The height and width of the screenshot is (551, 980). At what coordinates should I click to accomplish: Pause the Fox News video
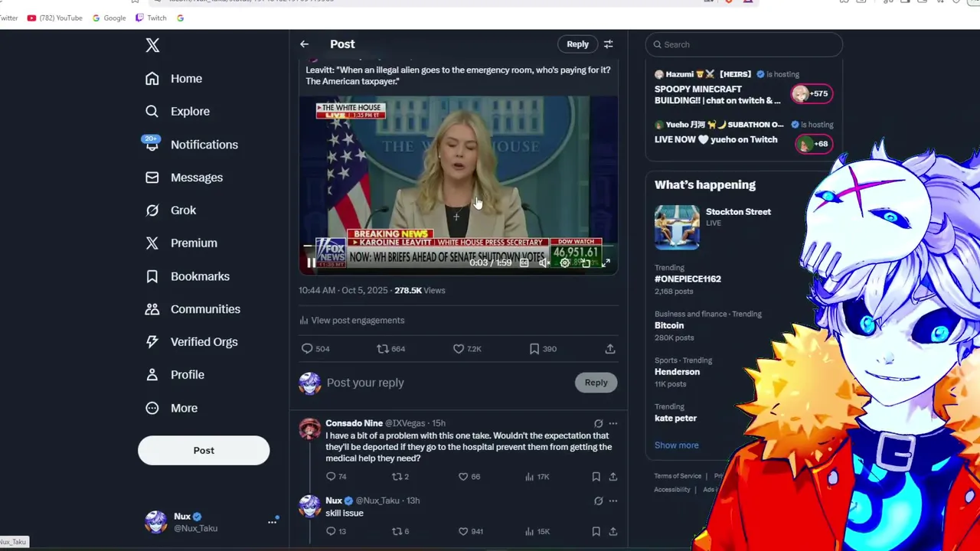311,262
